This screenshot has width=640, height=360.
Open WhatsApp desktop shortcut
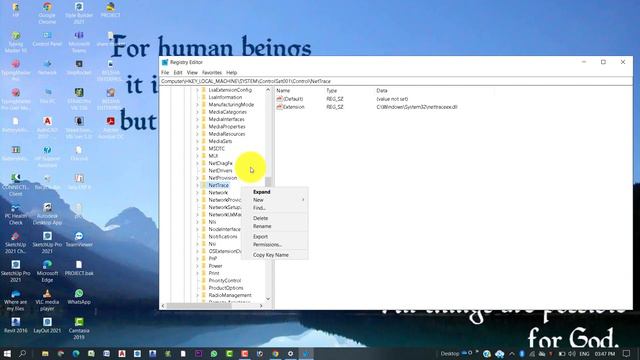tap(79, 297)
